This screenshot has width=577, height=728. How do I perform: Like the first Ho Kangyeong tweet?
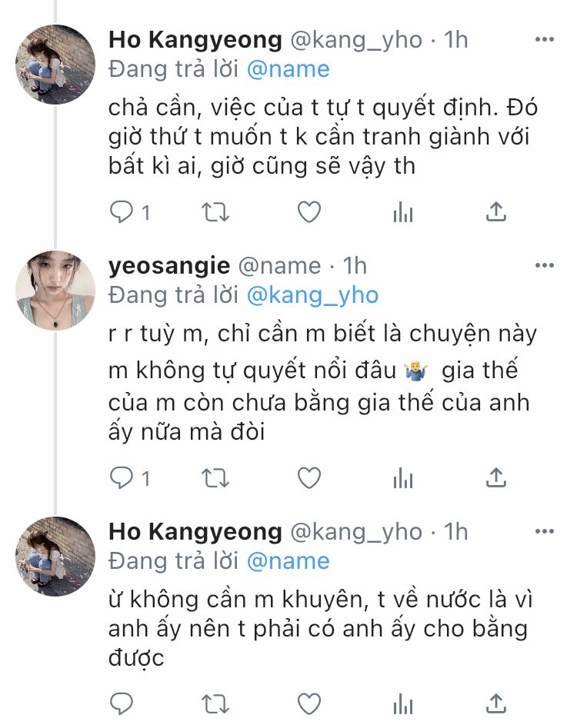pyautogui.click(x=309, y=212)
